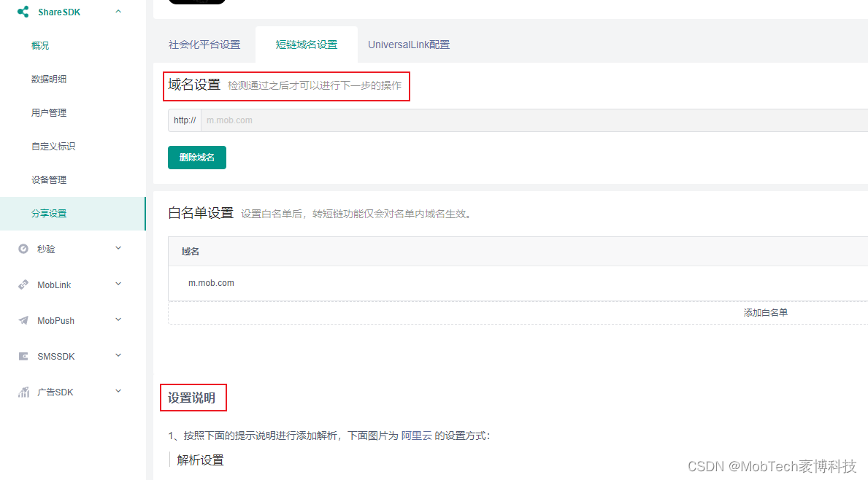Image resolution: width=868 pixels, height=480 pixels.
Task: Open 概况 from the sidebar
Action: (40, 45)
